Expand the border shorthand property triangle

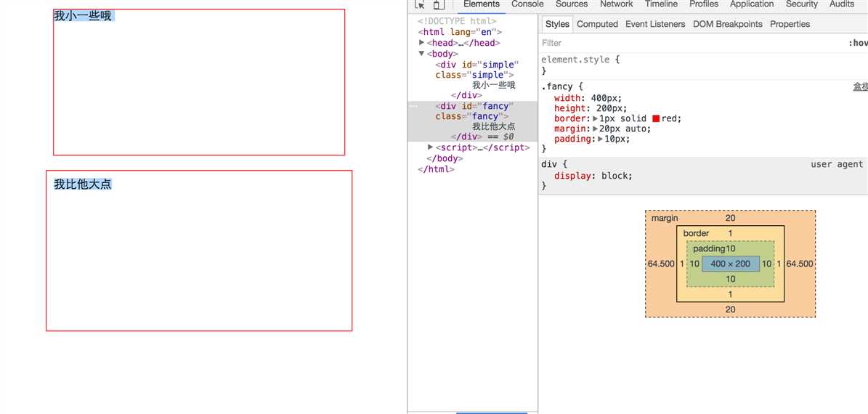[x=596, y=118]
